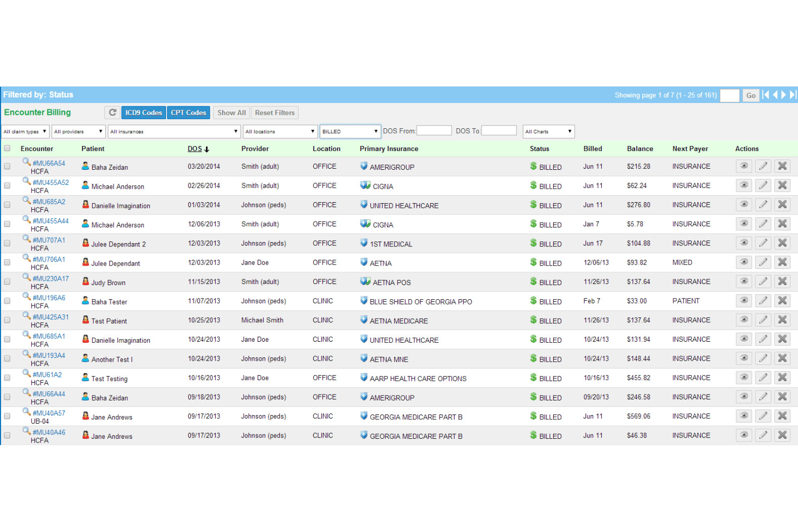Screen dimensions: 798x532
Task: Jump to the first page arrow
Action: pos(766,95)
